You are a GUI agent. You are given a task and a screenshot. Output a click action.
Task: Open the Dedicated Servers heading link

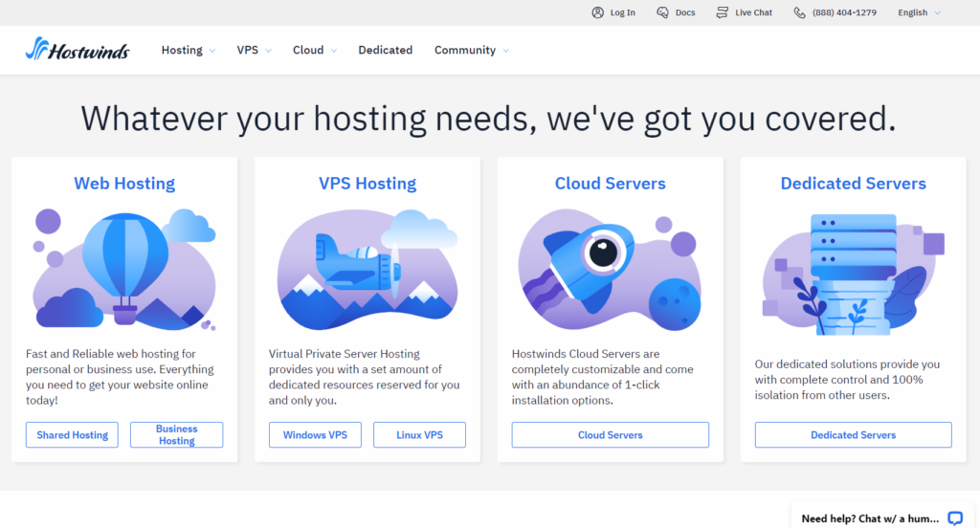[x=853, y=183]
